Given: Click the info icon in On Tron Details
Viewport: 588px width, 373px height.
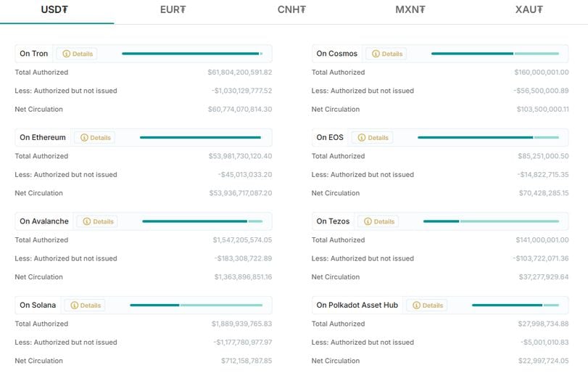Looking at the screenshot, I should (67, 54).
